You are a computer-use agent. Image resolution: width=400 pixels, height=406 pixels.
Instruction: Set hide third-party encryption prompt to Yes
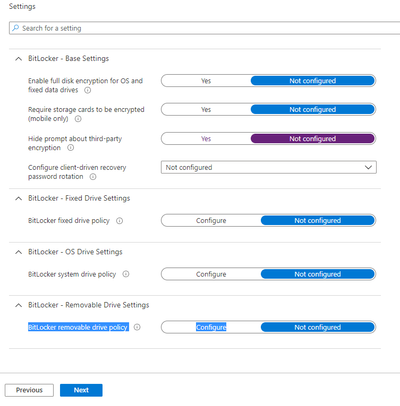[x=206, y=139]
